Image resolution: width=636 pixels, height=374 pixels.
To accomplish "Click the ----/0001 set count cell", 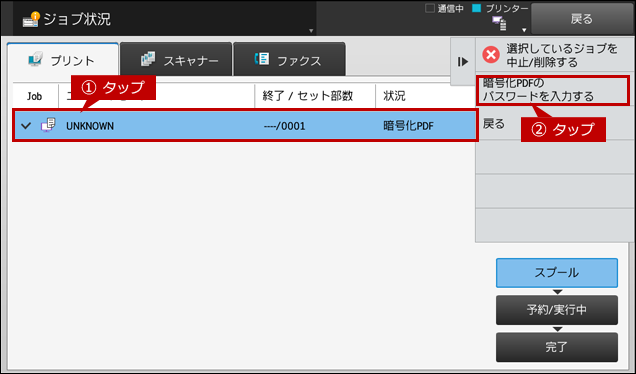I will 284,126.
